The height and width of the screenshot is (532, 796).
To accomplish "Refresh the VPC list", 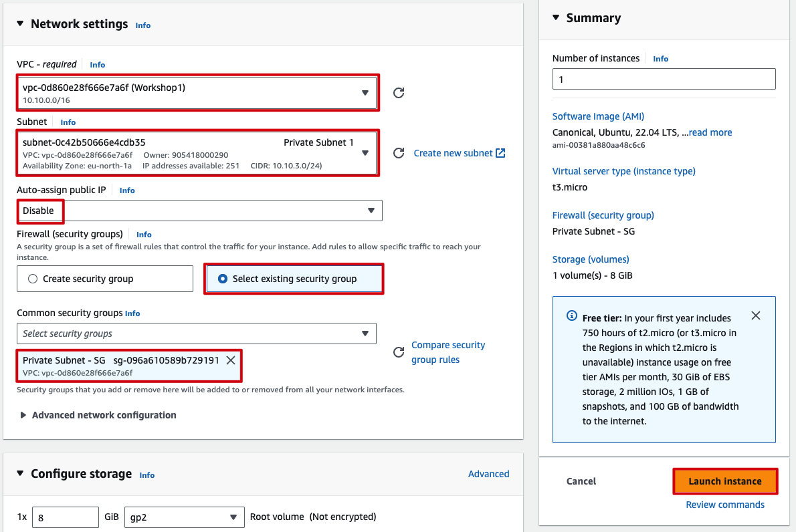I will click(x=399, y=93).
